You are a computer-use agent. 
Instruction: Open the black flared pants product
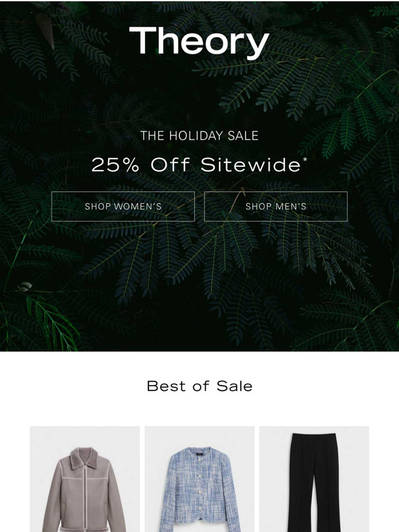314,479
